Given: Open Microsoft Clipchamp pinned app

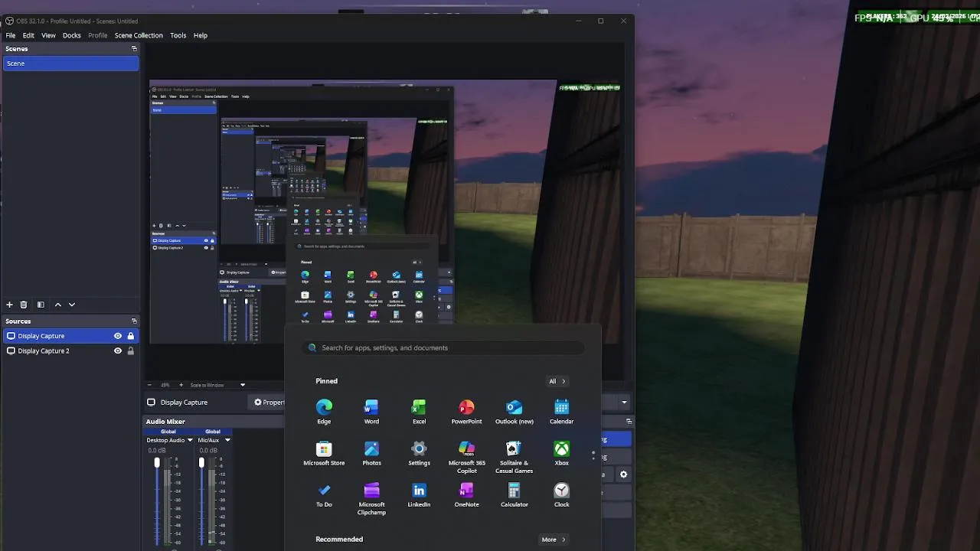Looking at the screenshot, I should (x=371, y=498).
